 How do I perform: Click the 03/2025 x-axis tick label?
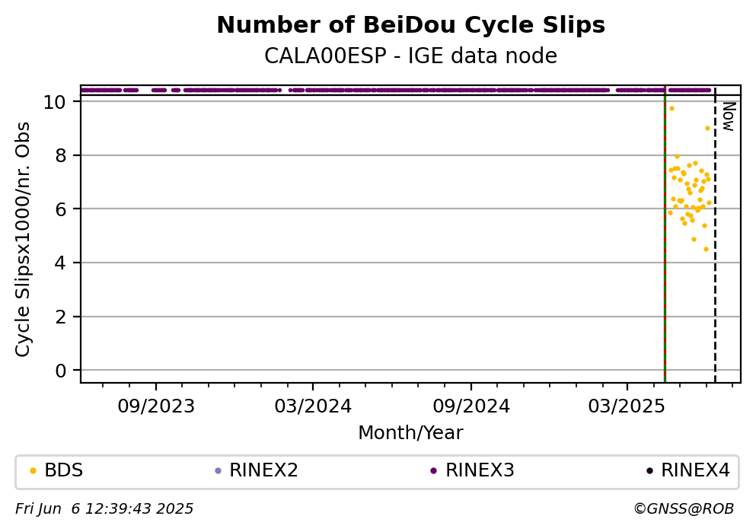(627, 406)
